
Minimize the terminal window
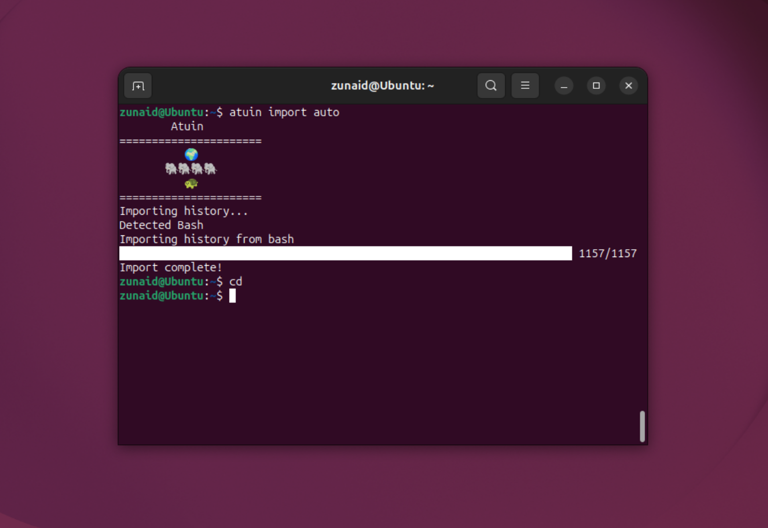[x=564, y=86]
